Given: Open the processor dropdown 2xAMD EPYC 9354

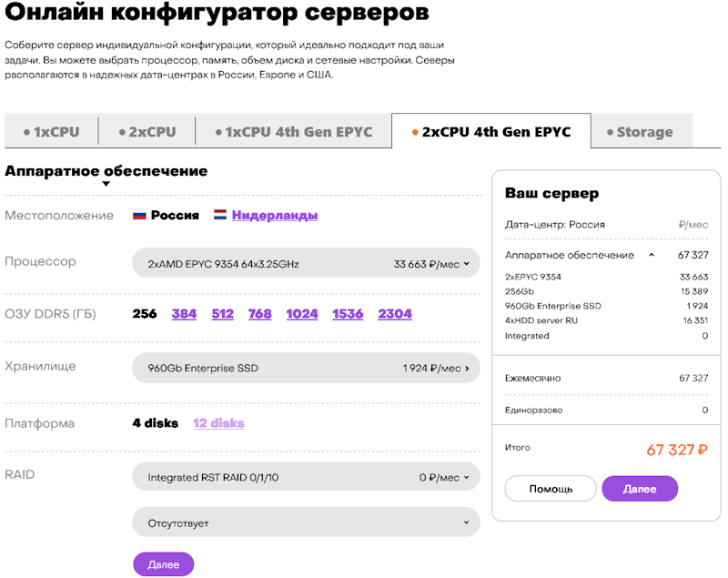Looking at the screenshot, I should [306, 264].
